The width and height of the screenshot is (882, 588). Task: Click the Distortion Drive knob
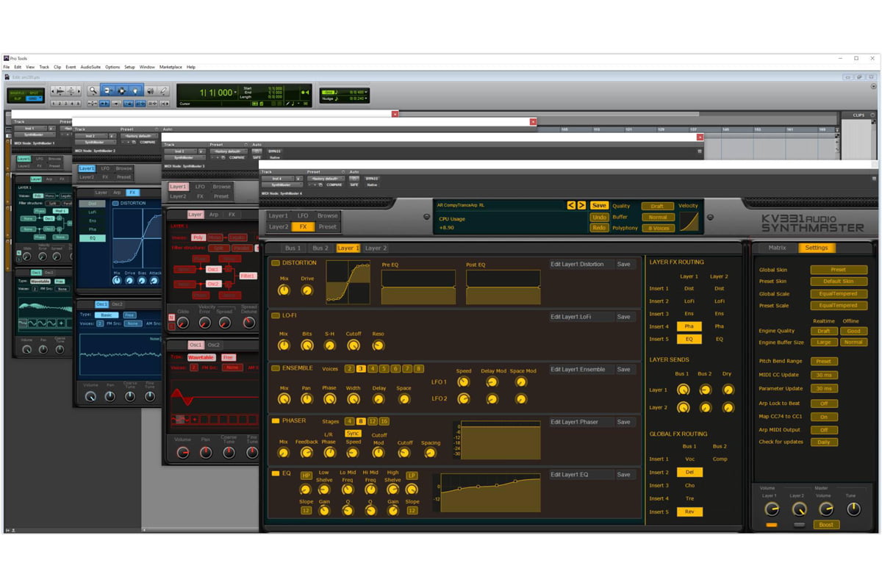pyautogui.click(x=307, y=290)
